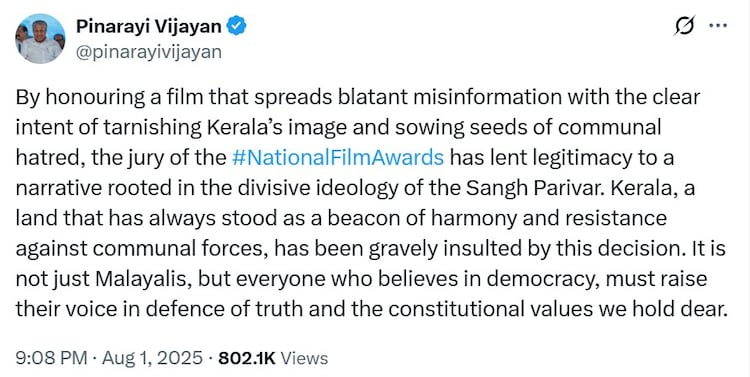Click the phrase "constitutional values" in the tweet
Viewport: 750px width, 377px height.
tap(490, 309)
